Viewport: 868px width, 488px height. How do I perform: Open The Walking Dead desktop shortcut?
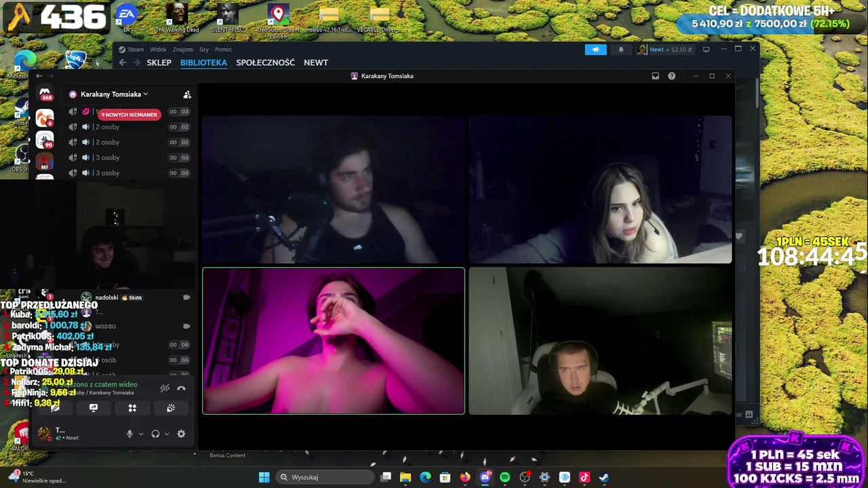pos(177,17)
